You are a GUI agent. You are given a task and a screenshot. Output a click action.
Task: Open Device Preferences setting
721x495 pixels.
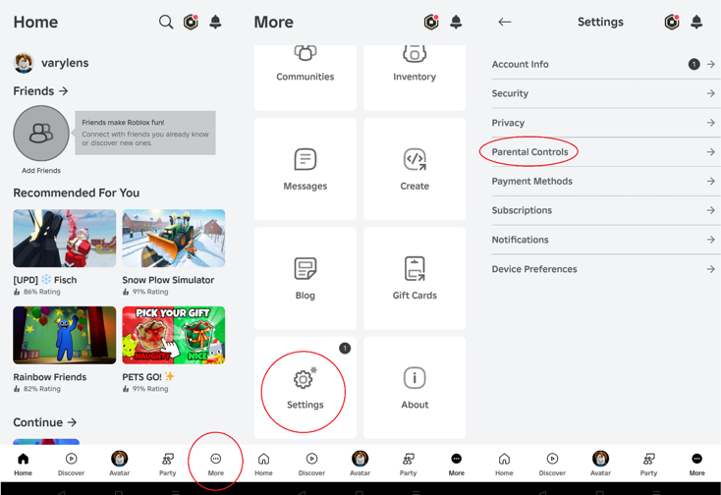point(603,269)
